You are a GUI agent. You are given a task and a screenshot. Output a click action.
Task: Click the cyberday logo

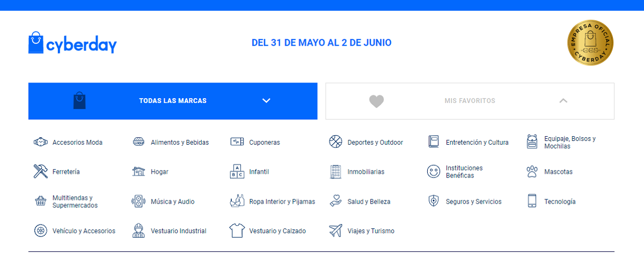(72, 43)
